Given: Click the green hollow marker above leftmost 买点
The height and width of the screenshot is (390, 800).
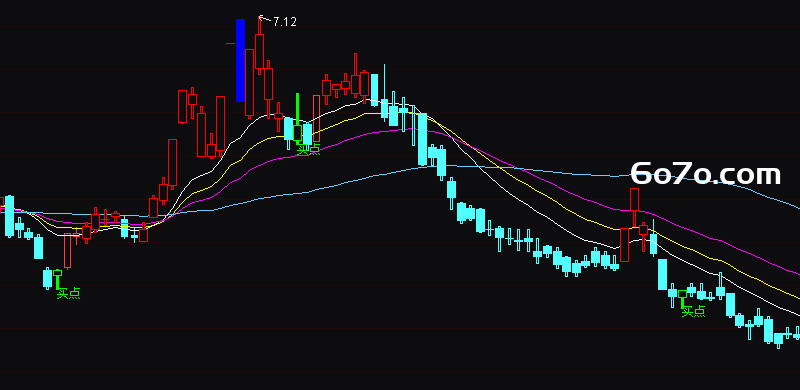Looking at the screenshot, I should [x=57, y=273].
